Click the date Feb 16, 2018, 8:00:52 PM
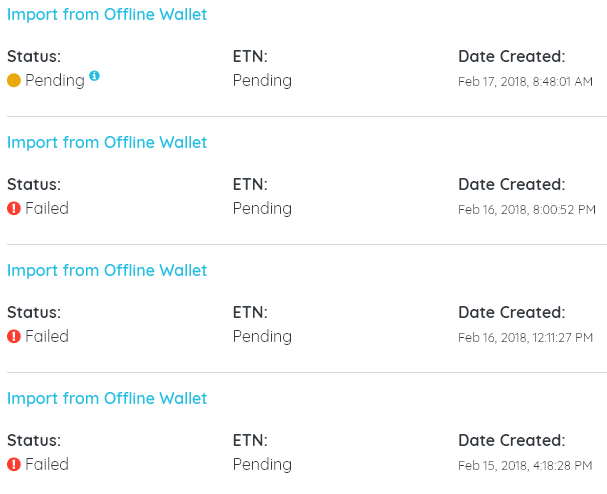607x494 pixels. 527,209
